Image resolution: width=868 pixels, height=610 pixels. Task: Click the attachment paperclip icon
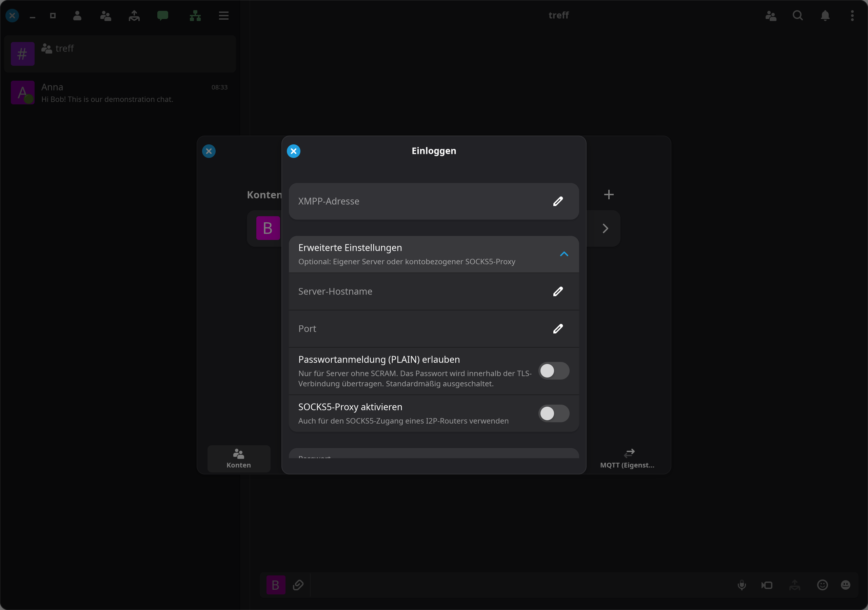(298, 585)
